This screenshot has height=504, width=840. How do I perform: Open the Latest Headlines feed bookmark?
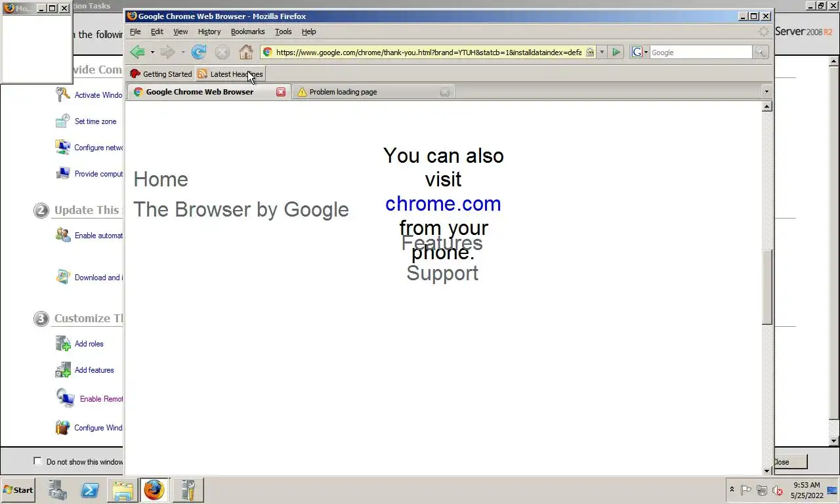coord(230,74)
